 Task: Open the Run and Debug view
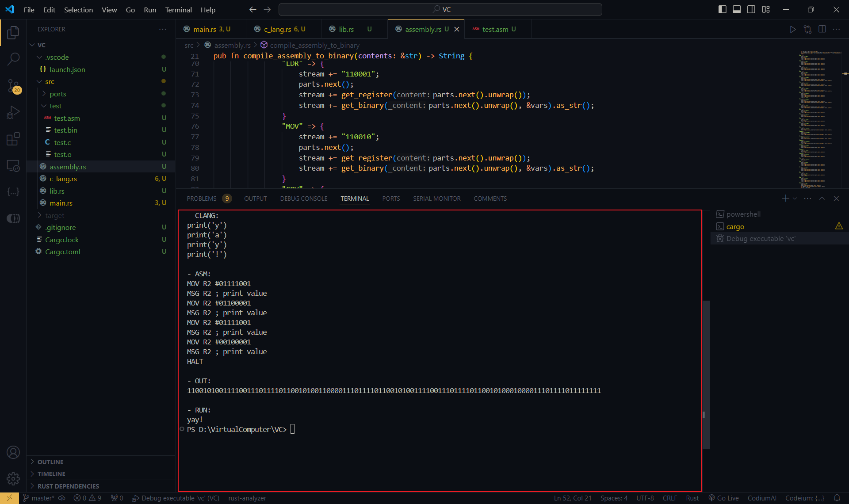[x=13, y=112]
